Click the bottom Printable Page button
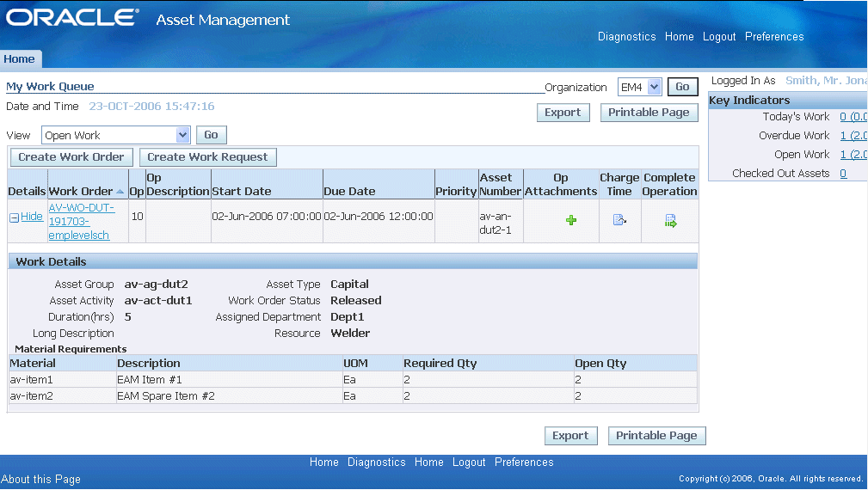The height and width of the screenshot is (490, 868). tap(656, 436)
